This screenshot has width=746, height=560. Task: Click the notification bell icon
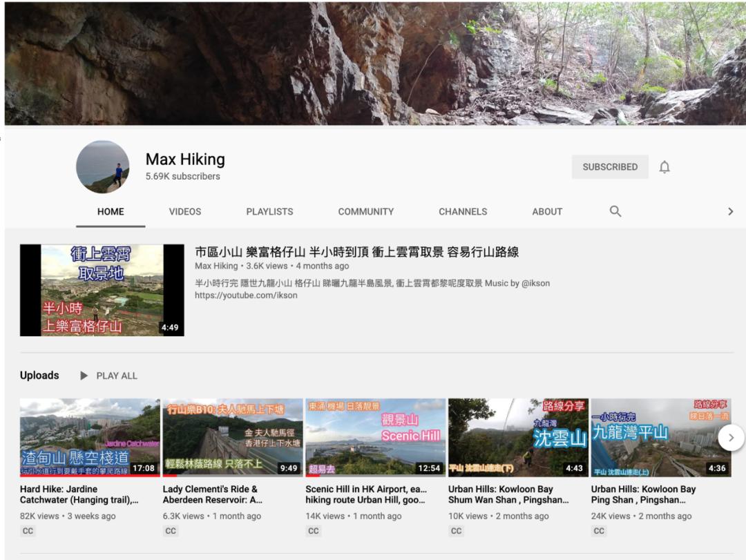[x=664, y=167]
